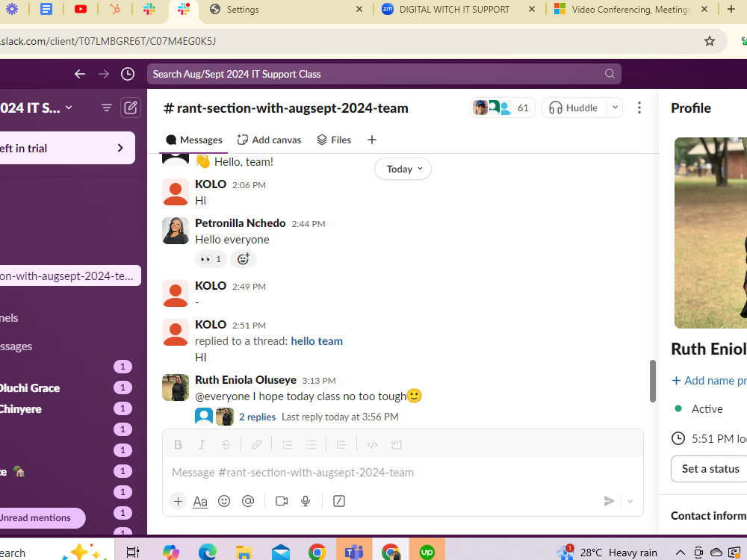
Task: Mention someone with the @ button
Action: click(x=248, y=501)
